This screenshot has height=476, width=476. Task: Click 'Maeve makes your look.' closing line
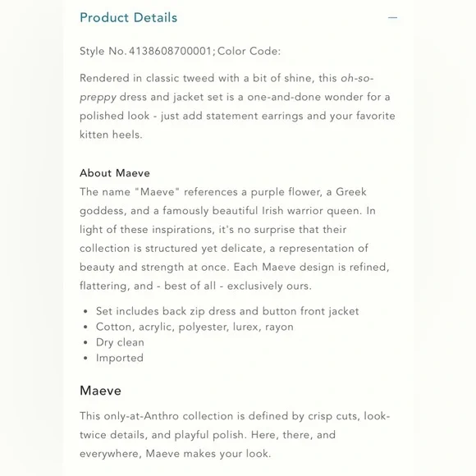(x=175, y=454)
